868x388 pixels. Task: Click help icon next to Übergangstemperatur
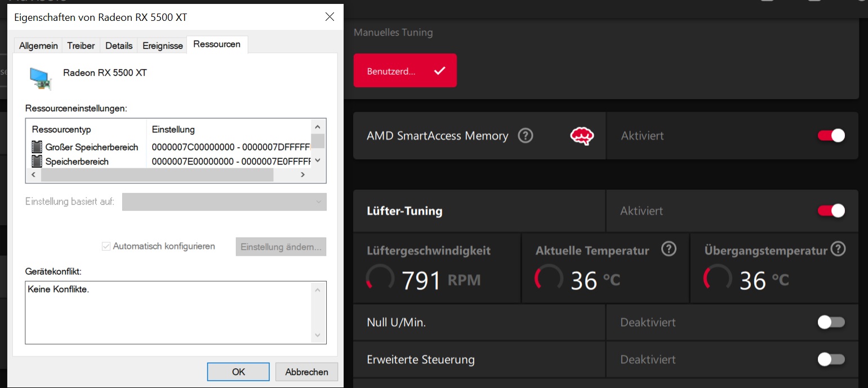coord(838,249)
